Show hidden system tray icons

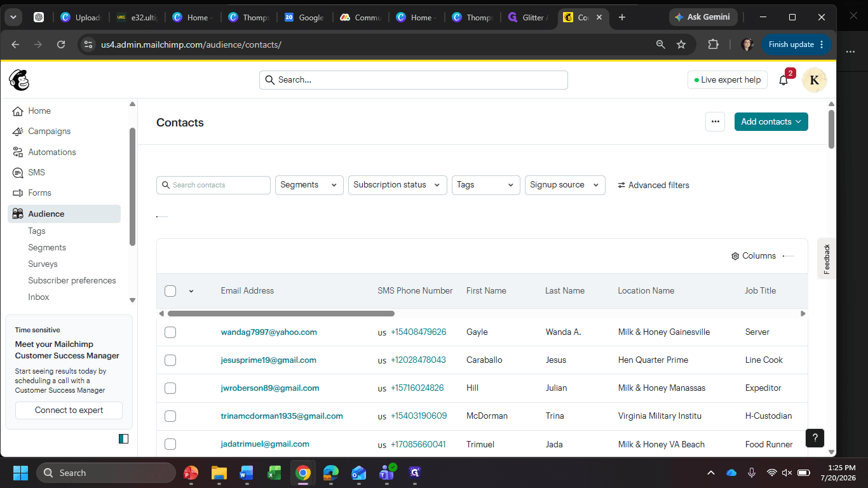(711, 473)
